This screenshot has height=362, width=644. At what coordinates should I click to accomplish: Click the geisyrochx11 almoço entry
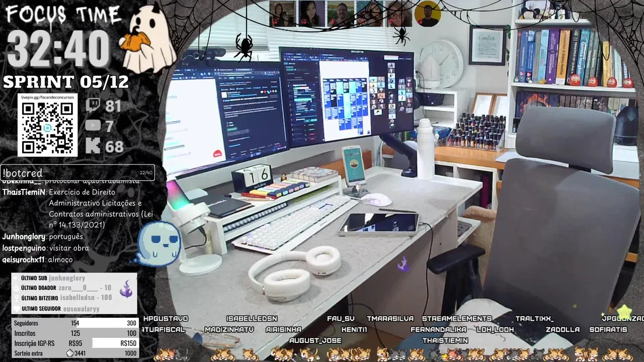[38, 259]
